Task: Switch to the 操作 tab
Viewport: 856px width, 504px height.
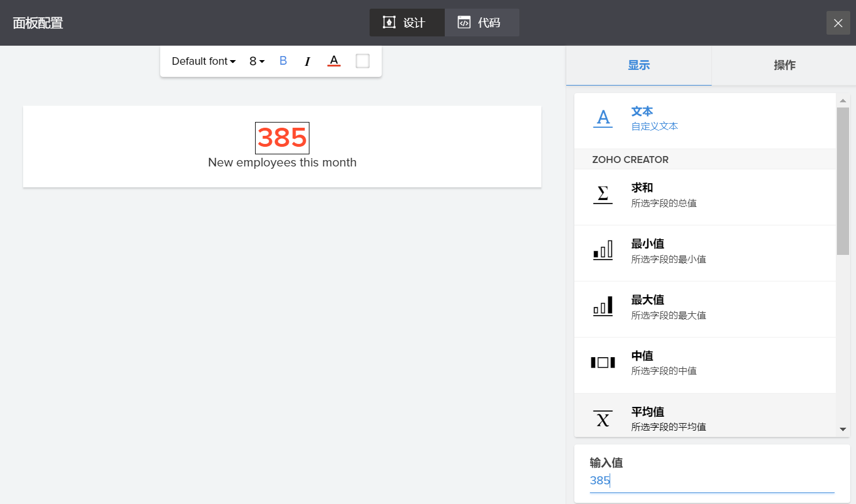Action: tap(784, 65)
